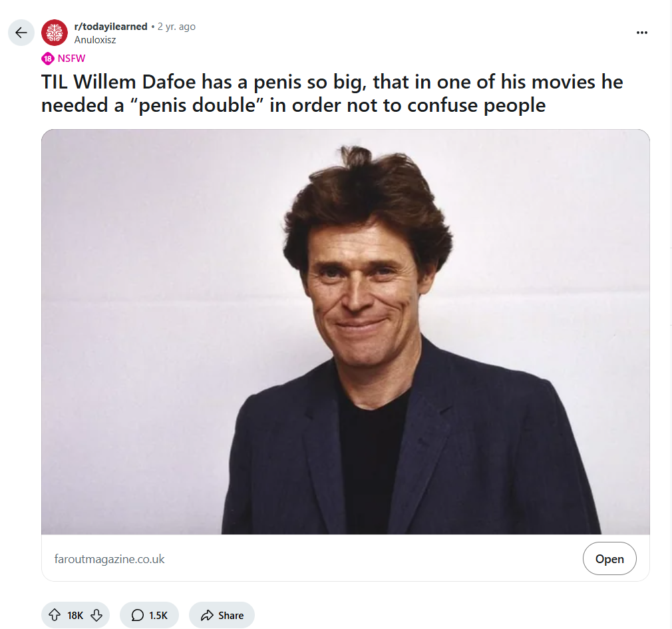The image size is (672, 629).
Task: Open the three-dot post options menu
Action: click(x=641, y=33)
